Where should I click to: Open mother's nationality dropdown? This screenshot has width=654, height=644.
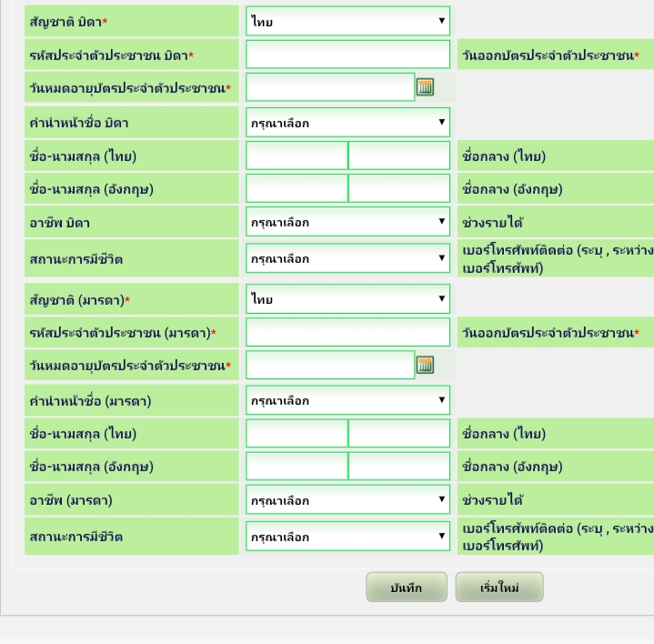point(347,299)
